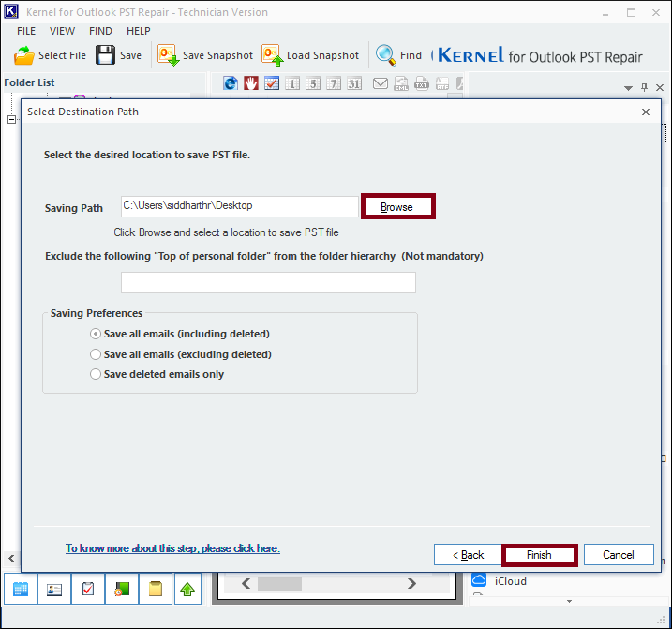Click the Cancel button

tap(619, 555)
